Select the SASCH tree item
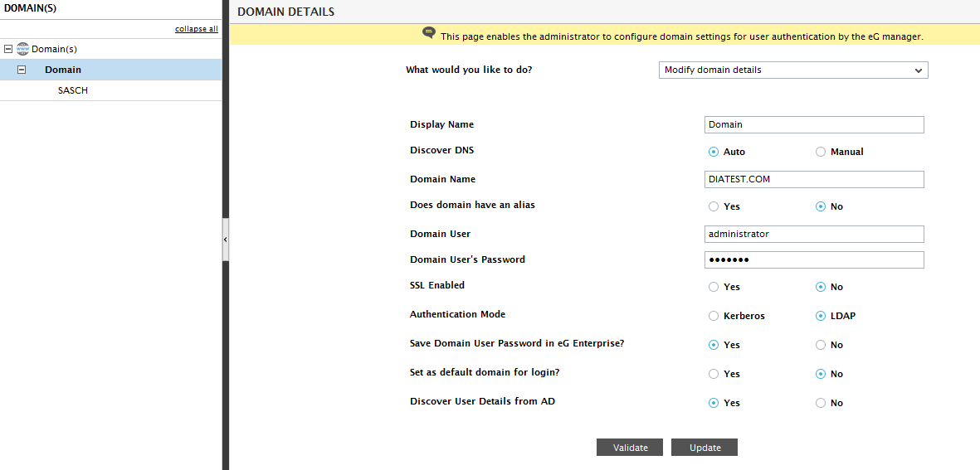980x470 pixels. tap(72, 90)
